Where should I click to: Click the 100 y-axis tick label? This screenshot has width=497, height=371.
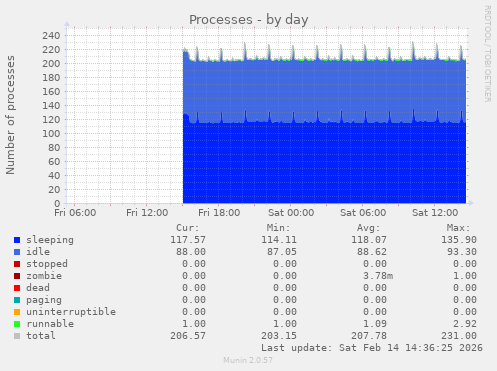point(51,134)
